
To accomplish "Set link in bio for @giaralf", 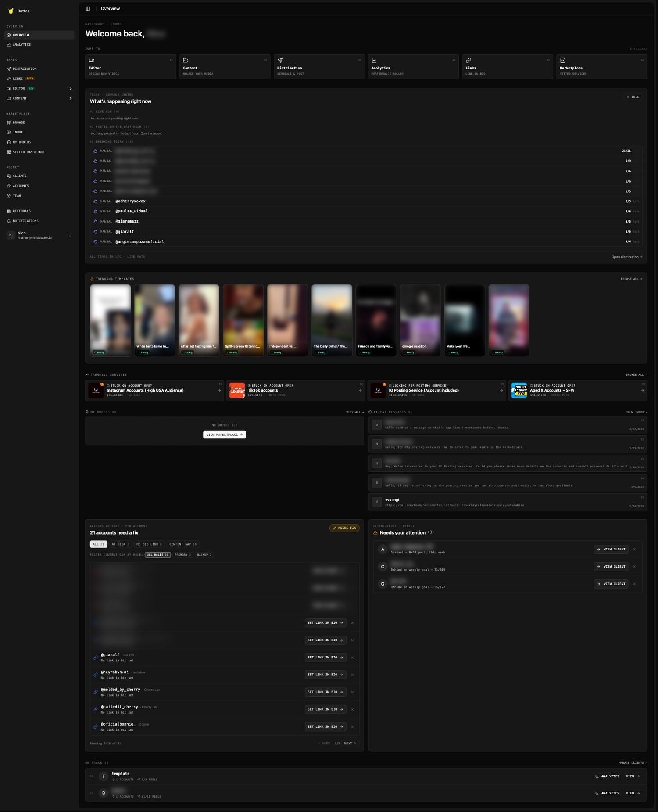I will click(x=325, y=658).
